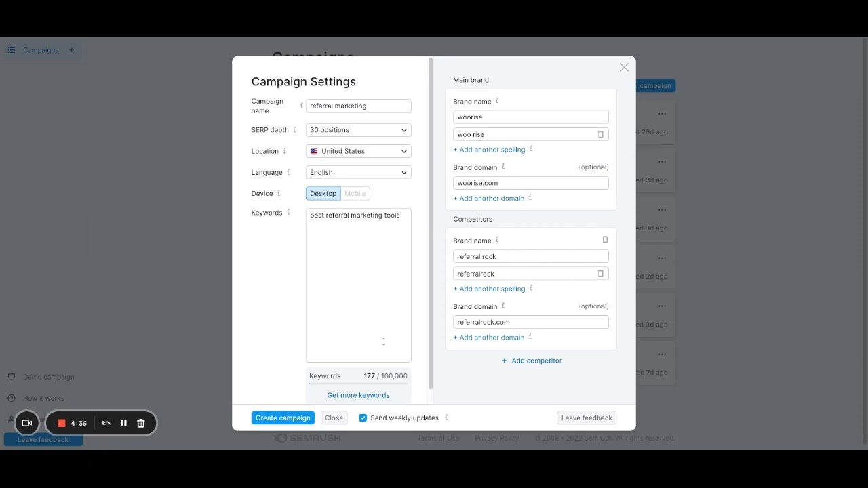Click the 'woorise.com' brand domain field
Screen dimensions: 868x488
[x=530, y=183]
